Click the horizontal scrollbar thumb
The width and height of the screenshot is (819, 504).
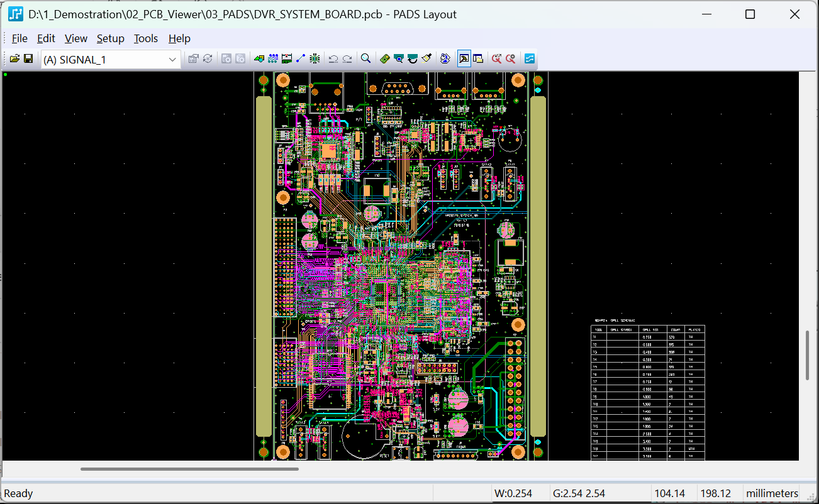tap(189, 469)
